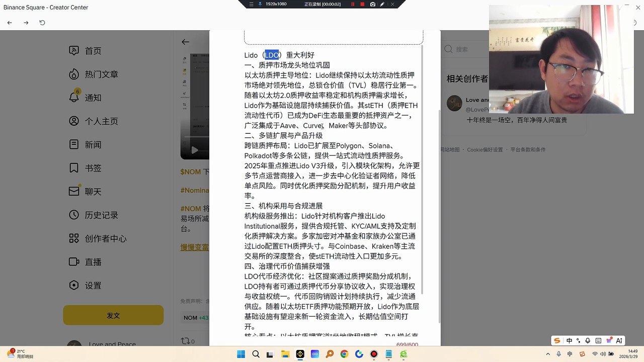
Task: Click the recorder pin icon
Action: click(260, 4)
